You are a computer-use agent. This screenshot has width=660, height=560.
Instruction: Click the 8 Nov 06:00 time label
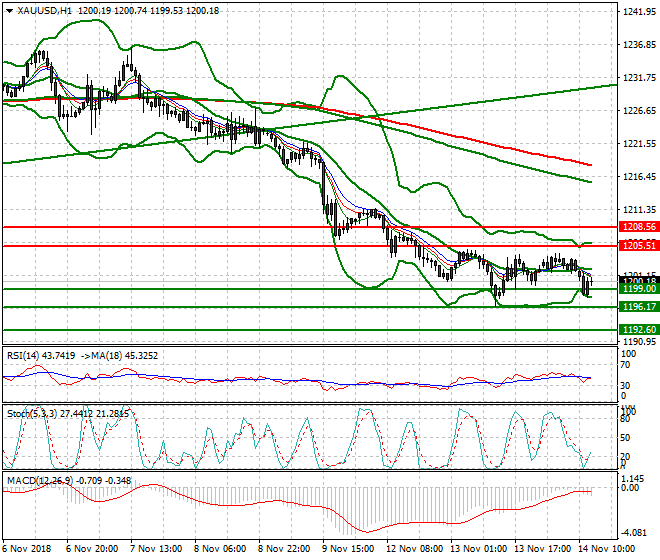220,549
